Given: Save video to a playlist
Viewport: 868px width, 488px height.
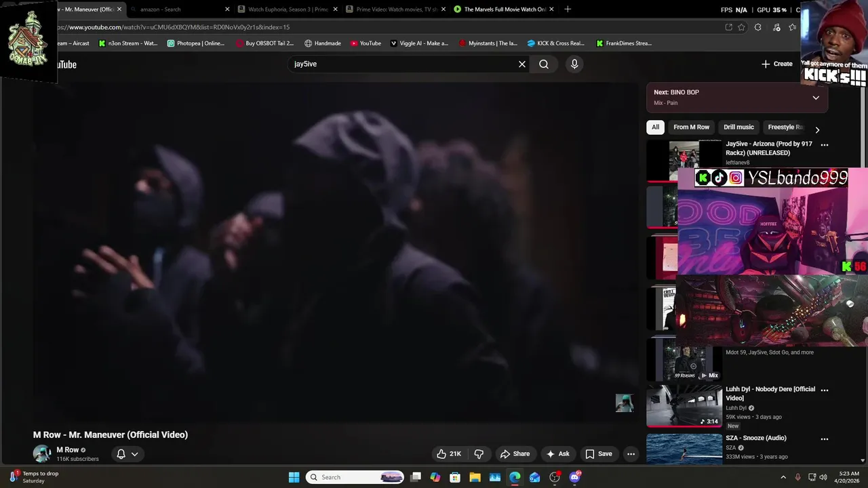Looking at the screenshot, I should [x=599, y=454].
